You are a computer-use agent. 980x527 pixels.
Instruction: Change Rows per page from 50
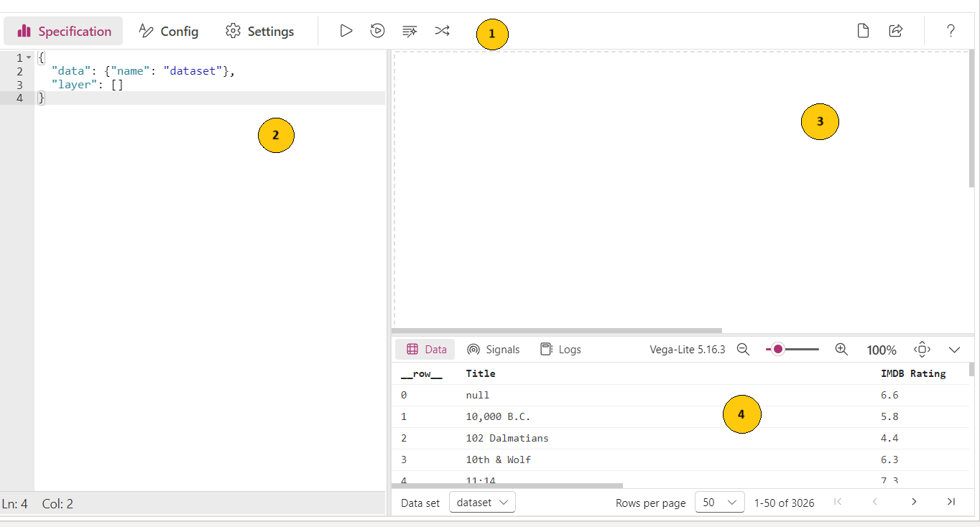[718, 502]
